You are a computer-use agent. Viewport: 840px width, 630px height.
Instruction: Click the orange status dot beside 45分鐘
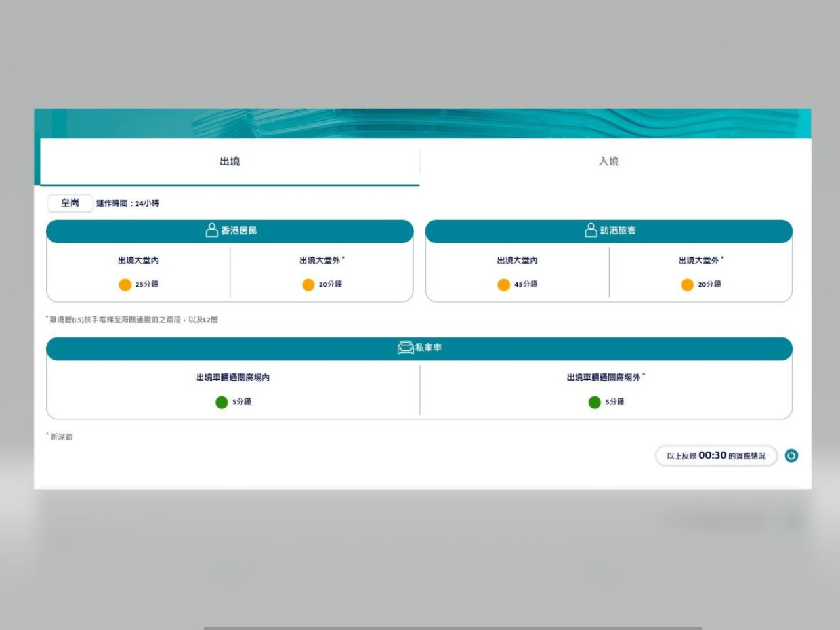point(503,284)
